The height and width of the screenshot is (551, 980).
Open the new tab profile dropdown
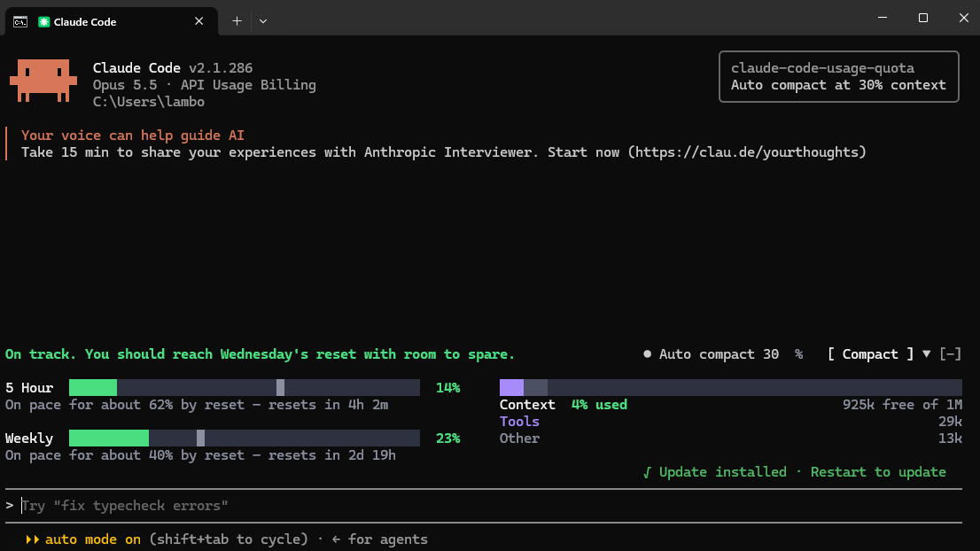[263, 21]
